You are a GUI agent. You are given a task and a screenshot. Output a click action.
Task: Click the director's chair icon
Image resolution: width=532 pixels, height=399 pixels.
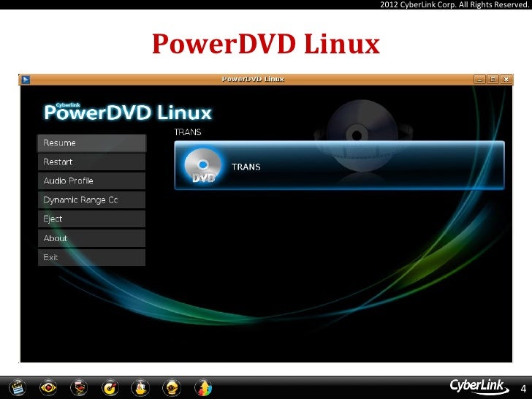tap(79, 387)
